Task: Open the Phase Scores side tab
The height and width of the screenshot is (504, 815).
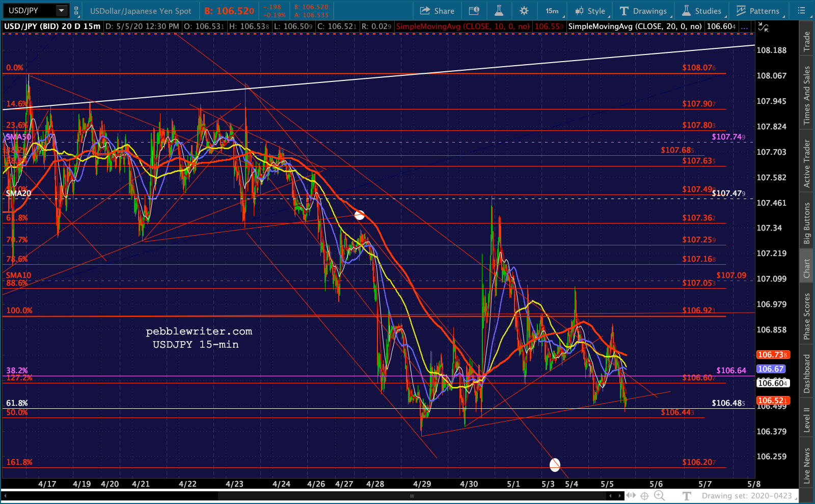Action: coord(807,316)
